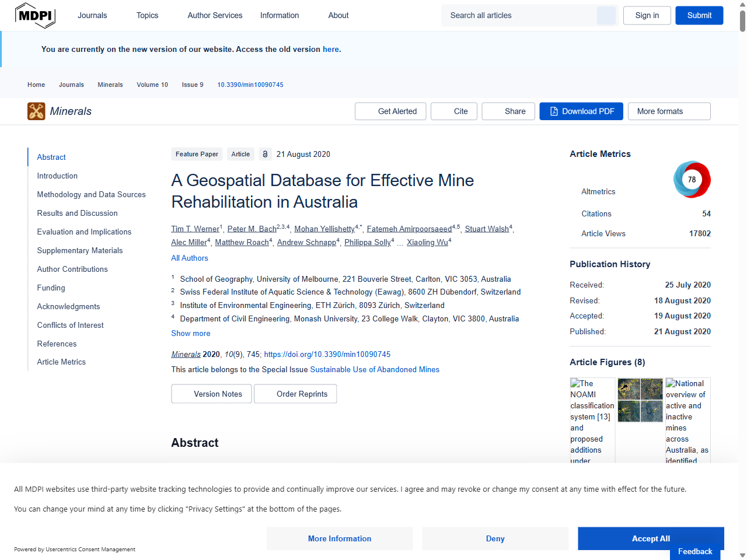Accept all cookies
The width and height of the screenshot is (747, 560).
[650, 538]
